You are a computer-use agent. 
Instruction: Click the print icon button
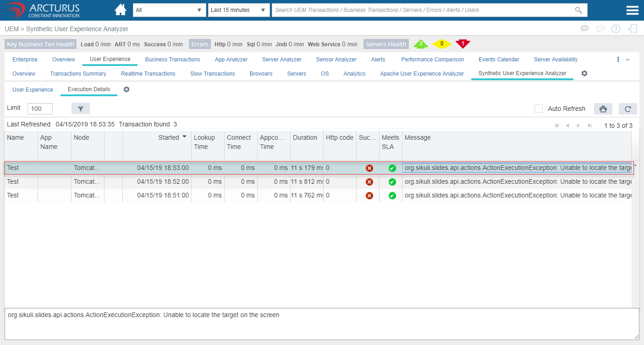[603, 109]
